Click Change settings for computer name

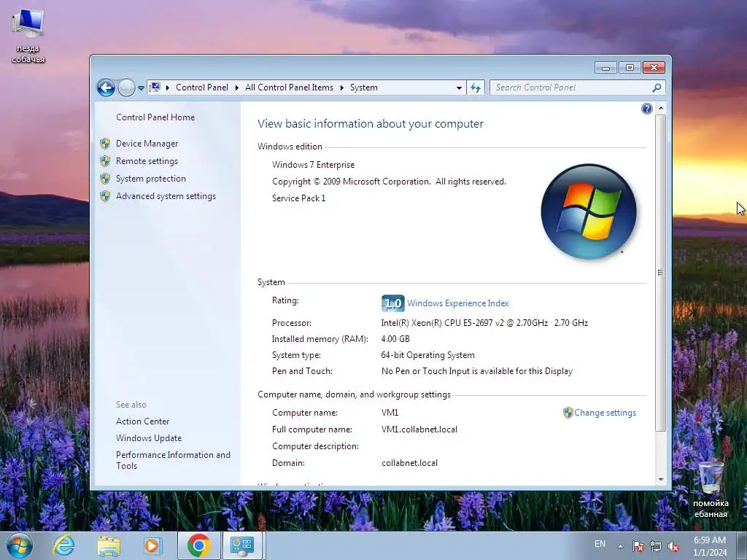tap(605, 413)
